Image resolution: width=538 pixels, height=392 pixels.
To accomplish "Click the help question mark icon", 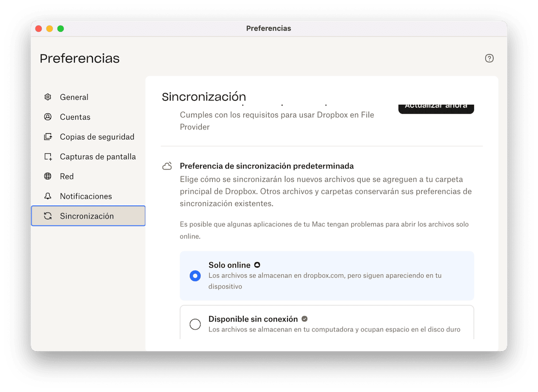I will point(489,58).
